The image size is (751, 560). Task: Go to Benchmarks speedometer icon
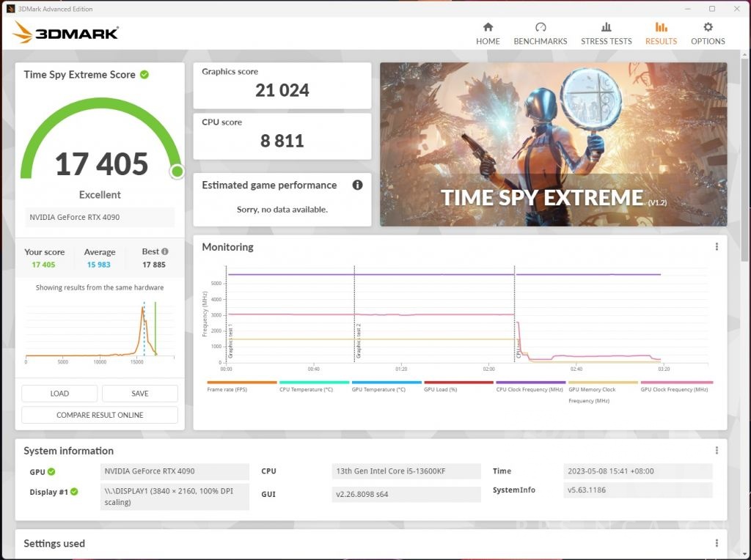click(540, 27)
